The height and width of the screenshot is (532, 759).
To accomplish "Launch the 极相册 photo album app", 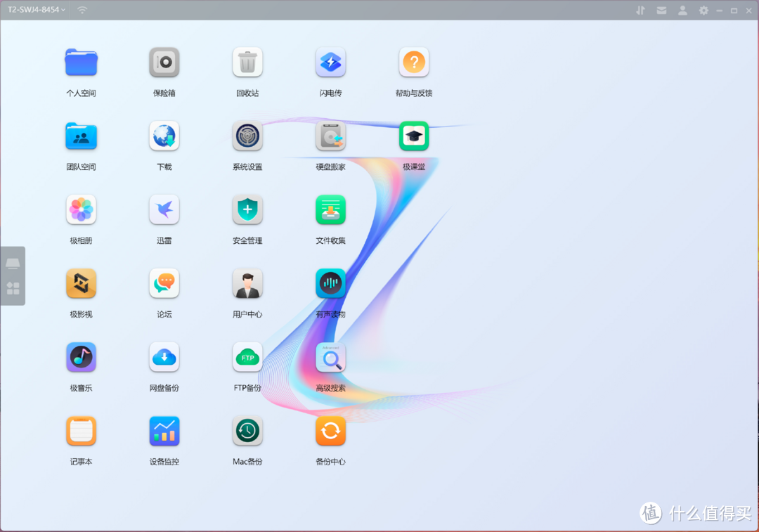I will pos(81,210).
